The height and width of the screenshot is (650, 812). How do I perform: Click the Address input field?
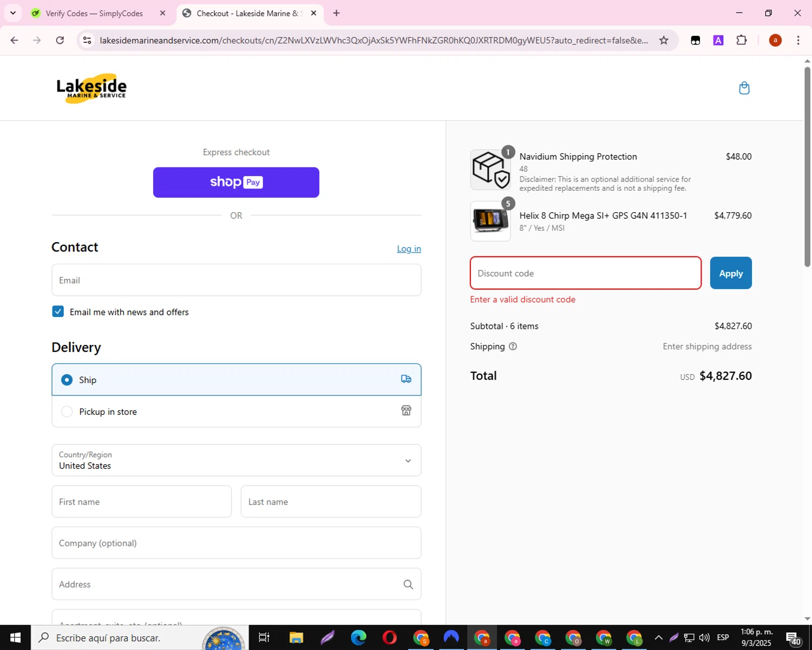(x=237, y=584)
